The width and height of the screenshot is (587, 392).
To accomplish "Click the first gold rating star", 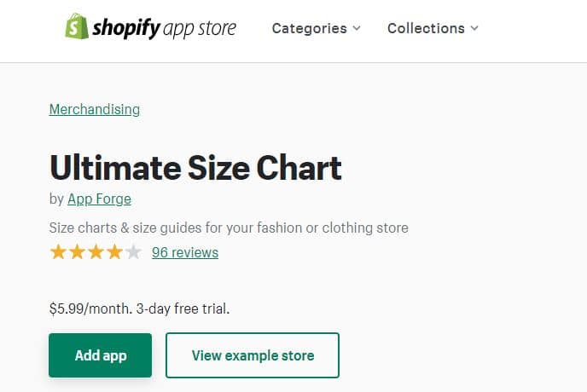I will tap(58, 252).
